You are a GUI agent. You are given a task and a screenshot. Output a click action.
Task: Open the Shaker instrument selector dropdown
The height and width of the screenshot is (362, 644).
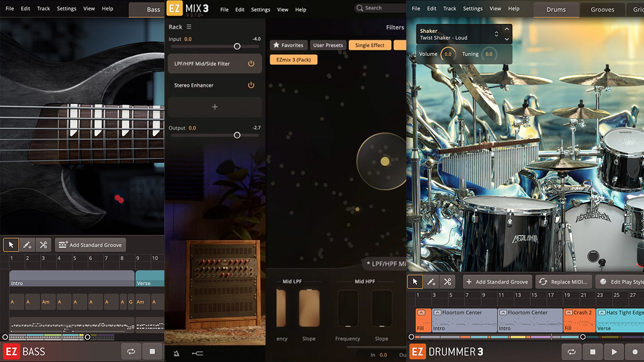tap(459, 34)
